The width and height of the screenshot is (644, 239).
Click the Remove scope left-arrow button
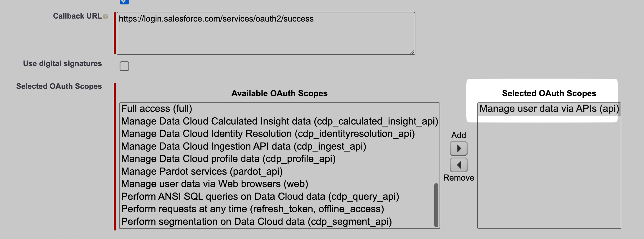[458, 165]
